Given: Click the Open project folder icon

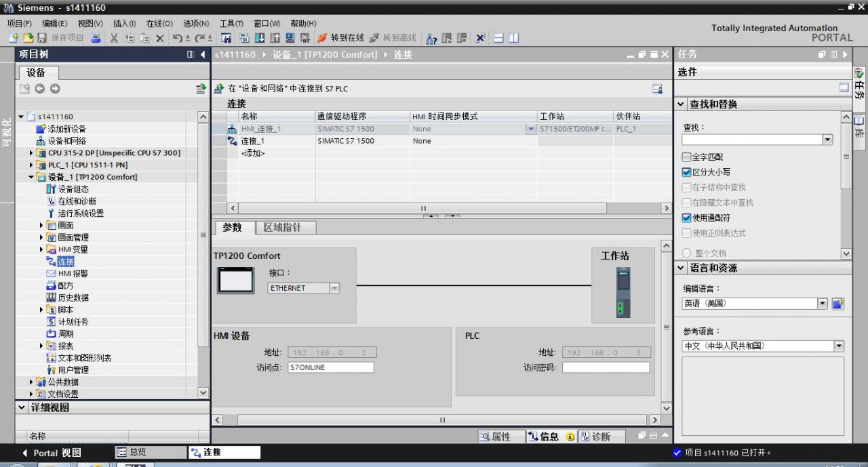Looking at the screenshot, I should [28, 38].
